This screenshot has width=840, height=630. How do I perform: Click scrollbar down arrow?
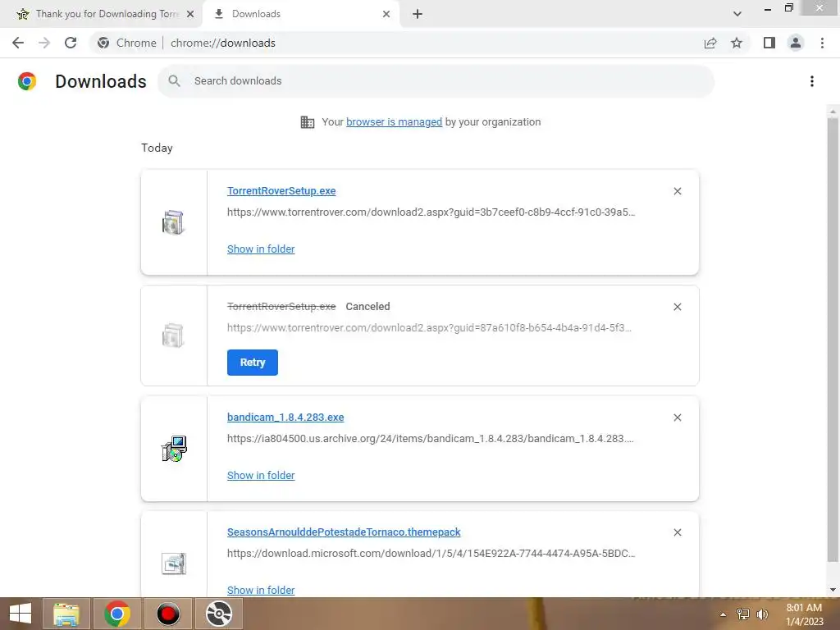833,590
